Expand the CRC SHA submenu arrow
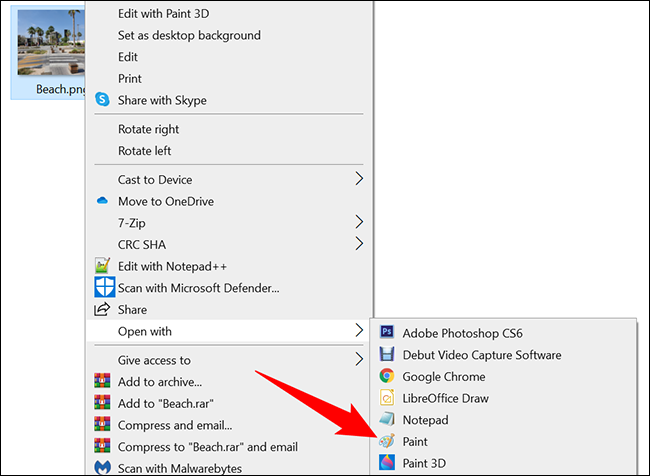This screenshot has width=650, height=476. click(359, 243)
